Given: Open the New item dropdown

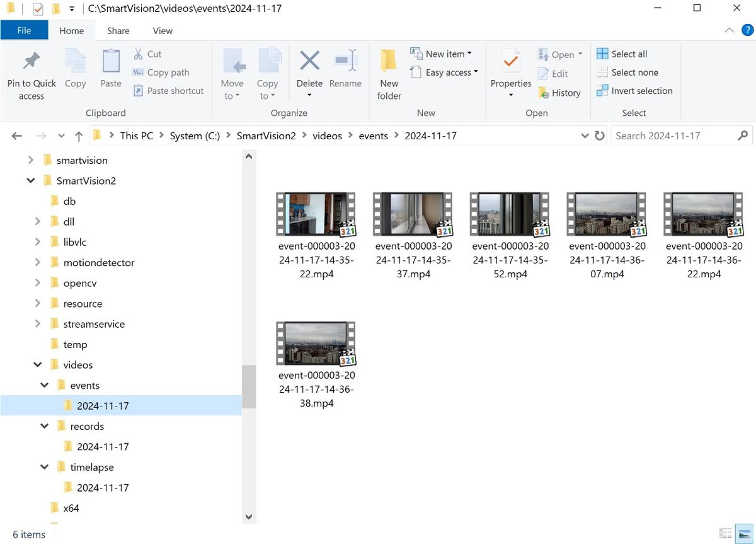Looking at the screenshot, I should (443, 54).
